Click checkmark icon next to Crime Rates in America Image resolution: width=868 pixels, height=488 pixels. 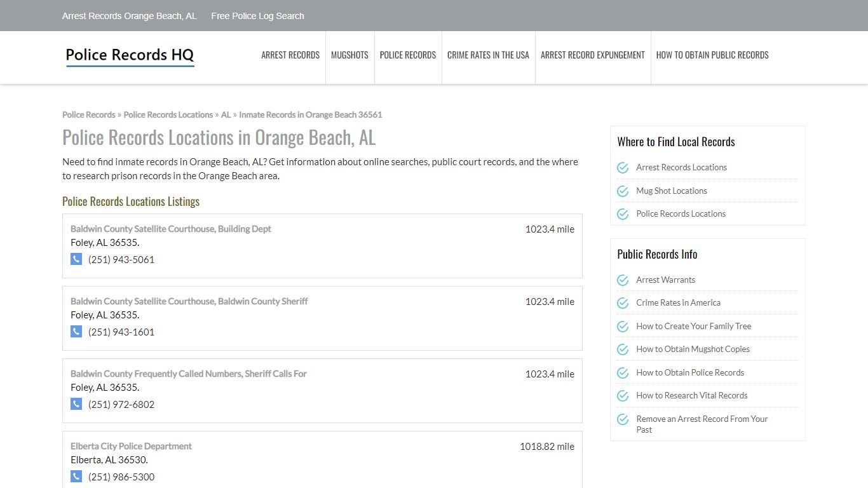(623, 303)
